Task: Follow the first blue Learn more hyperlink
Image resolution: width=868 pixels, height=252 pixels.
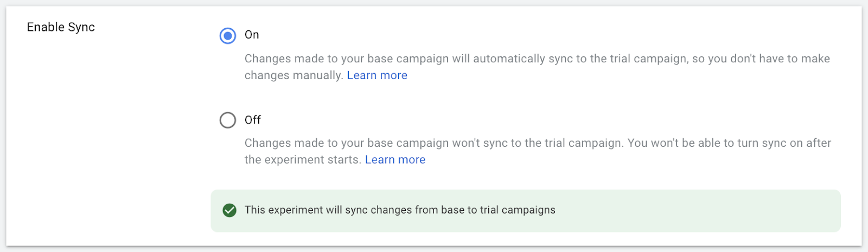Action: click(x=377, y=75)
